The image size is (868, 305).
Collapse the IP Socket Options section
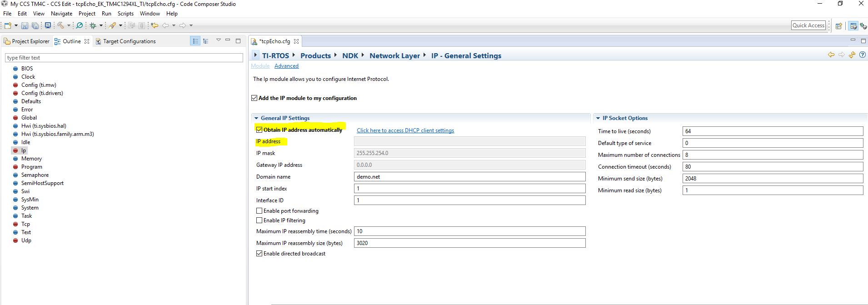[598, 118]
